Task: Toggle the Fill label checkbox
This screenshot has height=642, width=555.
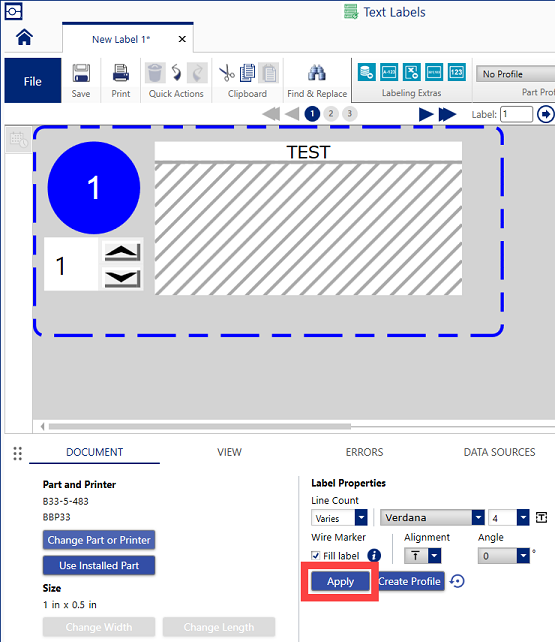Action: (x=315, y=556)
